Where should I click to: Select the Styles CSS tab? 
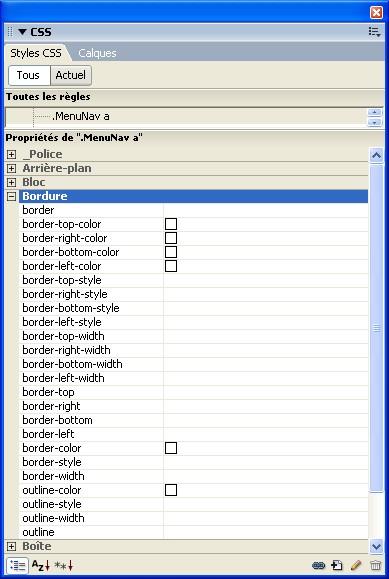(x=36, y=53)
